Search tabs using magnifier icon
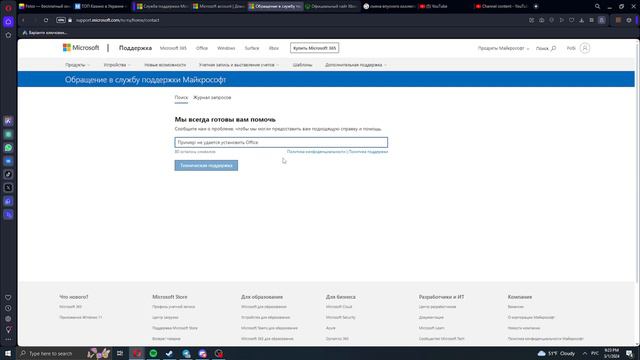Screen dimensions: 640x360 point(597,6)
